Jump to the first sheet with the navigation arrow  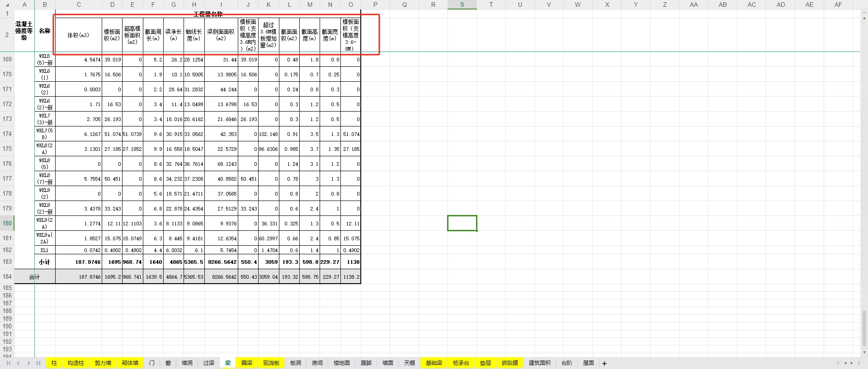tap(9, 363)
